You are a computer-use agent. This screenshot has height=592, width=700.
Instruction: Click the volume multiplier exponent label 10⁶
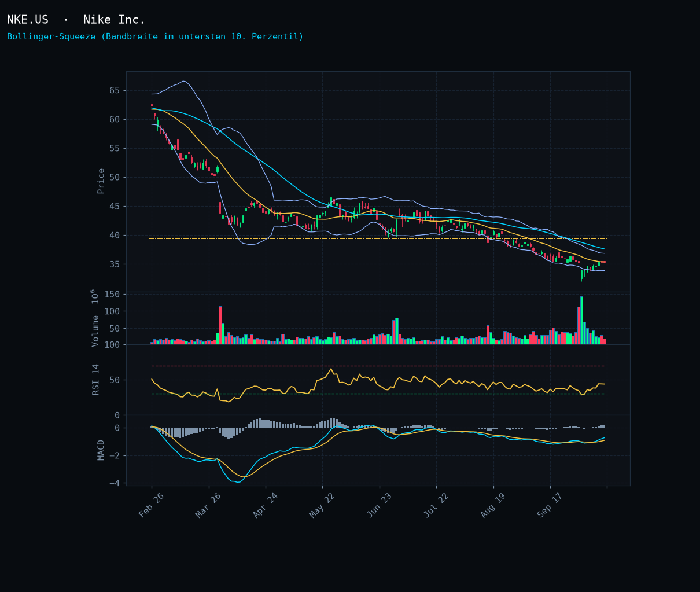point(95,296)
